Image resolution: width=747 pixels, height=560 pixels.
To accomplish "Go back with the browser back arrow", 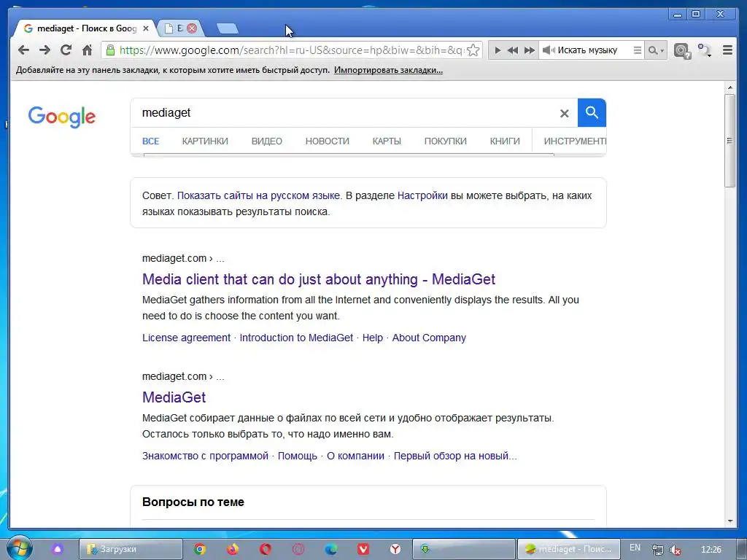I will tap(23, 50).
